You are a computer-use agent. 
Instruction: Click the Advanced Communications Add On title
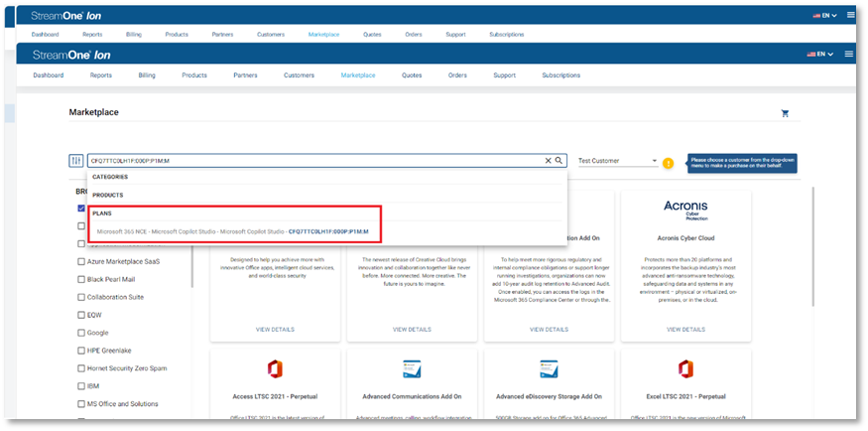pyautogui.click(x=412, y=396)
